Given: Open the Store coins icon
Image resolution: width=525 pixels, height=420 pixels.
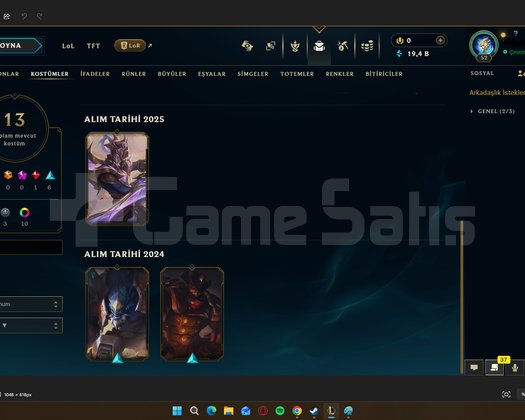Looking at the screenshot, I should point(367,46).
